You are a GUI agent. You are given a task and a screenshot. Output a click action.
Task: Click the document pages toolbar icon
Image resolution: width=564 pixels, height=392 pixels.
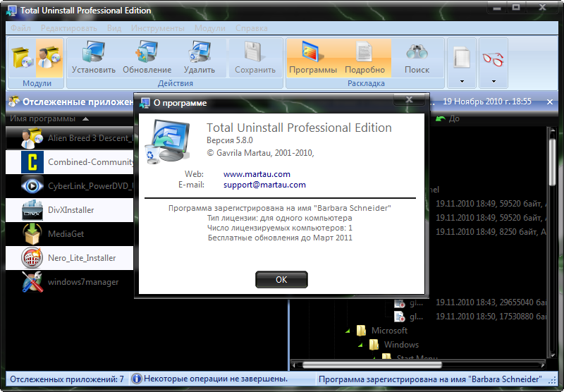[x=462, y=58]
